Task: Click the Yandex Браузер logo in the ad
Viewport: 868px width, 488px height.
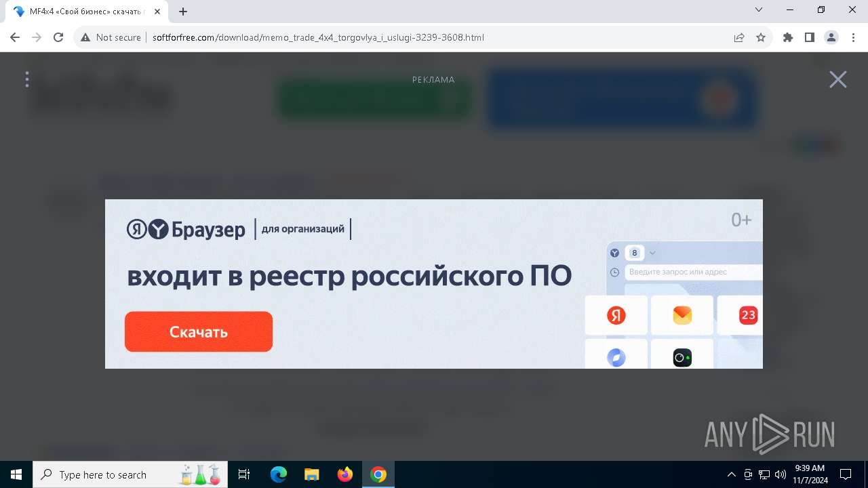Action: coord(186,230)
